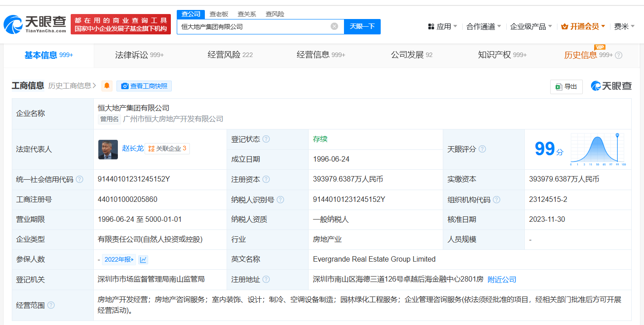Open the 合作通道 dropdown
The height and width of the screenshot is (325, 644).
coord(484,26)
